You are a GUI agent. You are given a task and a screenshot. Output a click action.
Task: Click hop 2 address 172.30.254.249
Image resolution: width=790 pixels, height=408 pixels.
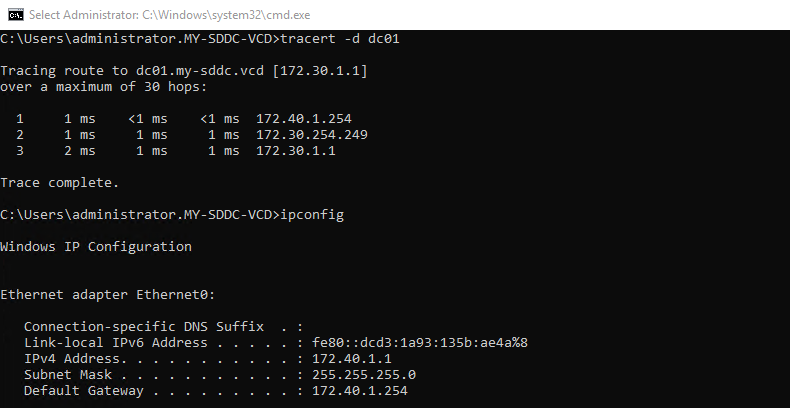click(x=312, y=135)
